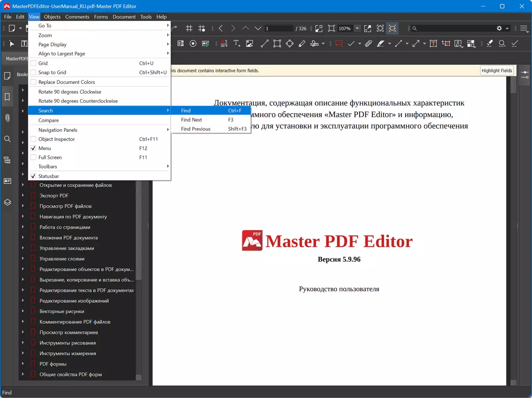532x398 pixels.
Task: Select the Pencil drawing tool
Action: tap(302, 44)
